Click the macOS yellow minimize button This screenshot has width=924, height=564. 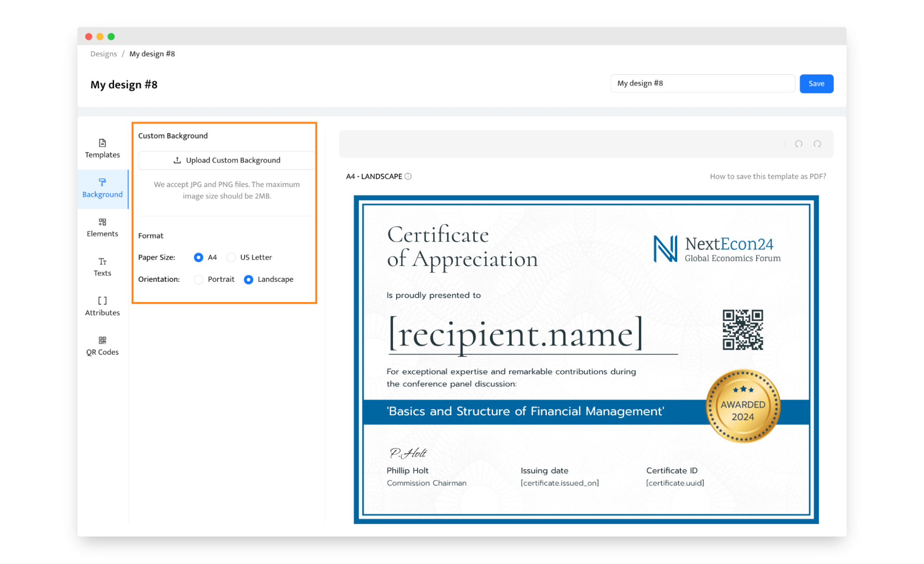pyautogui.click(x=100, y=36)
